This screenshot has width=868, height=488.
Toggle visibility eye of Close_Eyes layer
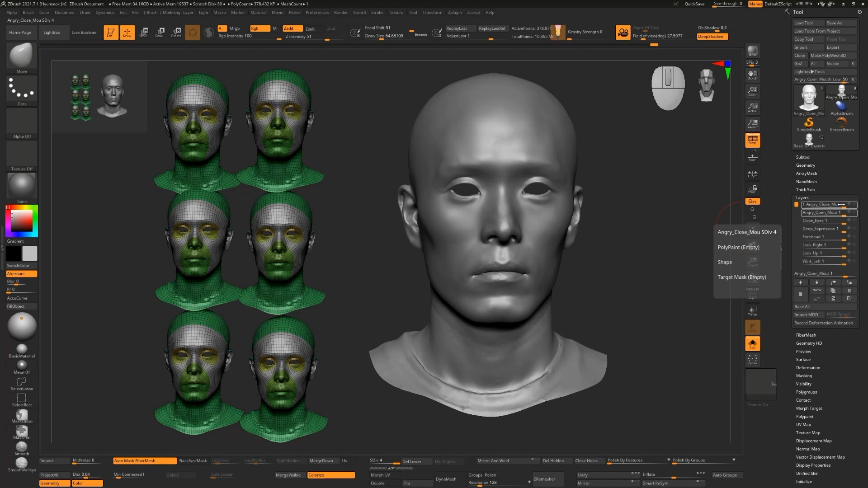[x=854, y=221]
